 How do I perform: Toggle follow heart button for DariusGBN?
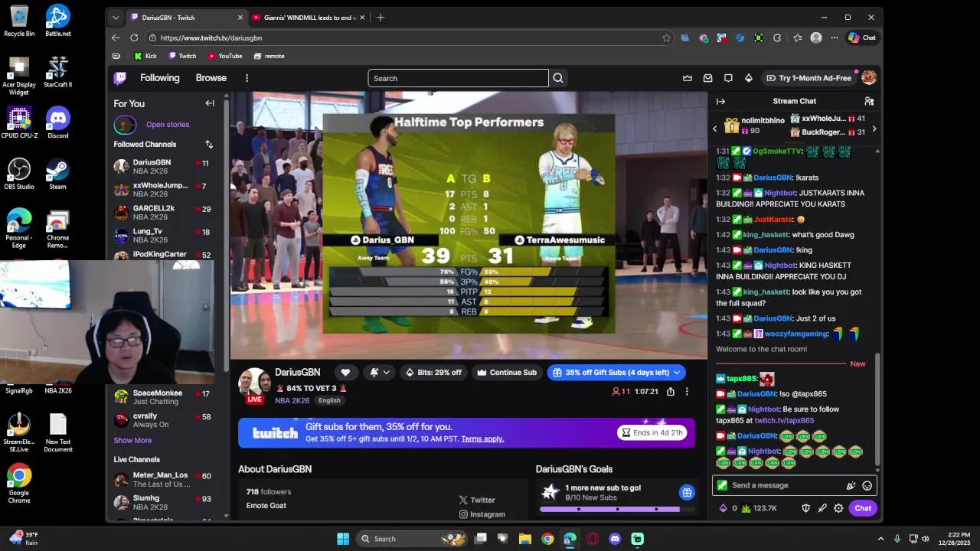pyautogui.click(x=345, y=373)
